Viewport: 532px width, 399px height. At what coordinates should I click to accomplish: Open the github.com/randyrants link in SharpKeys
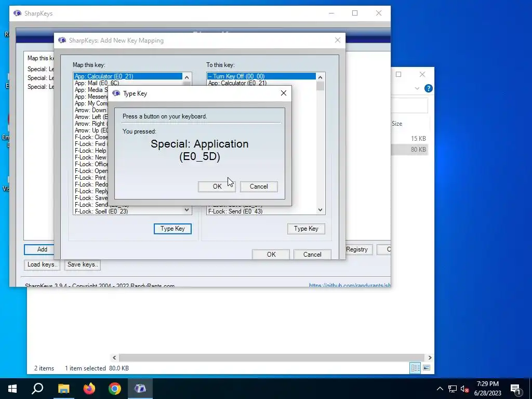(x=350, y=285)
